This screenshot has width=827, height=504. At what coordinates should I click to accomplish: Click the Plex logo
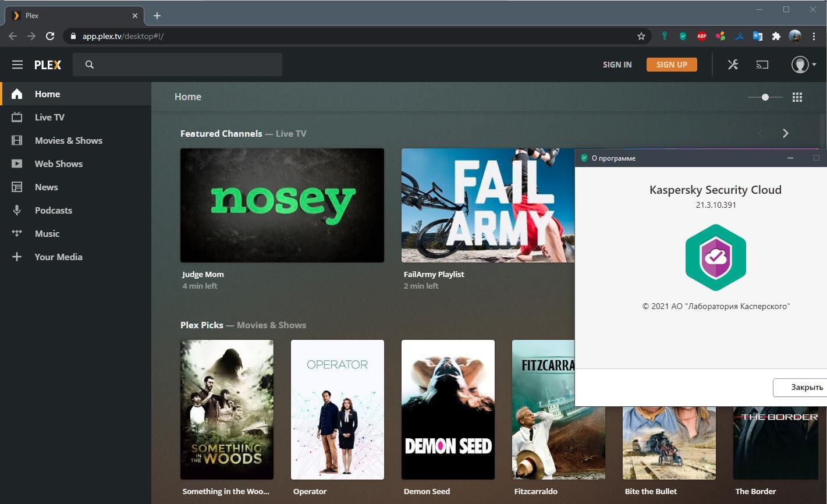coord(48,65)
